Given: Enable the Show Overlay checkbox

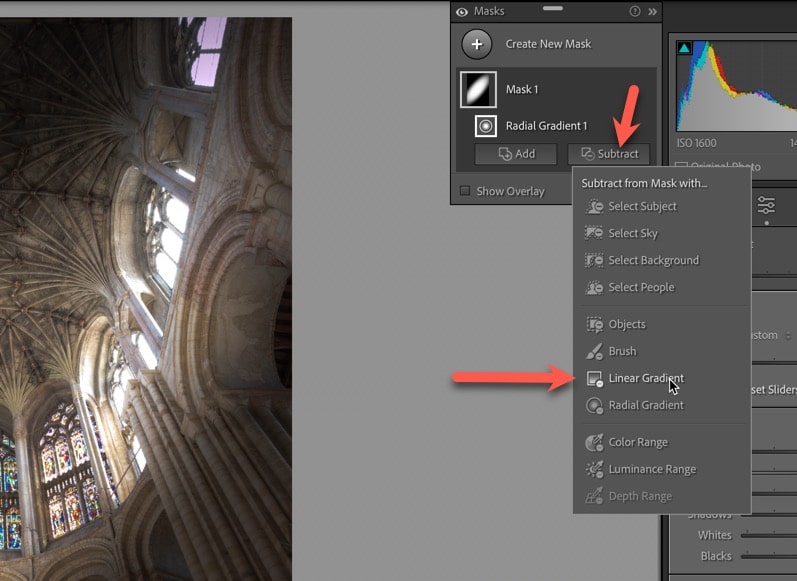Looking at the screenshot, I should pos(465,191).
